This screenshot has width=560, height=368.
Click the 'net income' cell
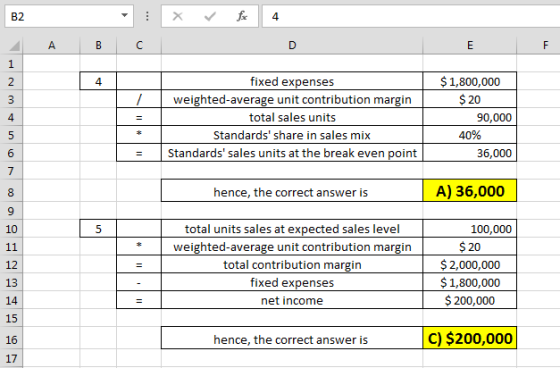pyautogui.click(x=292, y=300)
